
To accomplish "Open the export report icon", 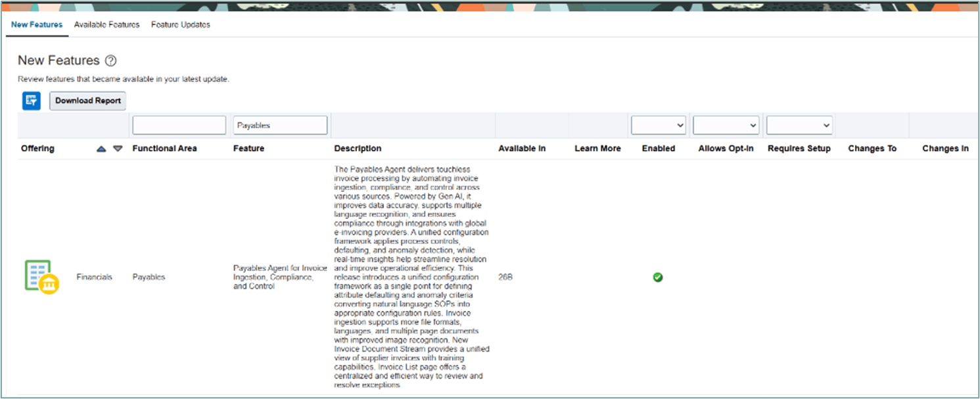I will (30, 101).
